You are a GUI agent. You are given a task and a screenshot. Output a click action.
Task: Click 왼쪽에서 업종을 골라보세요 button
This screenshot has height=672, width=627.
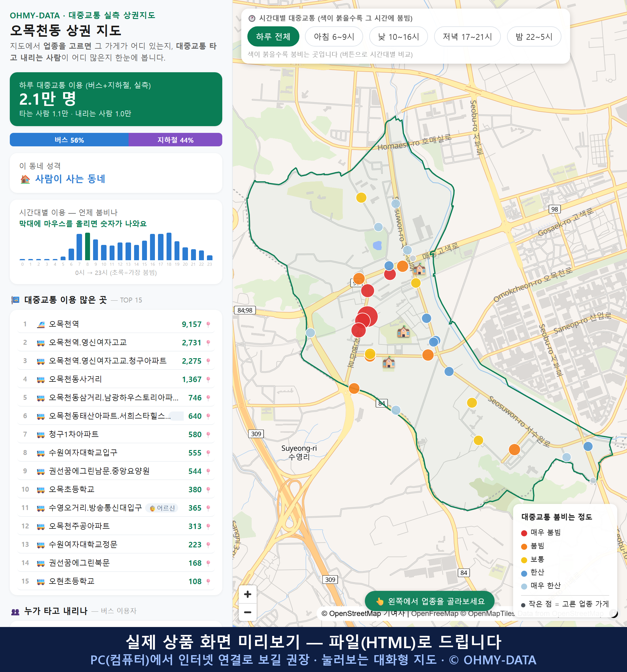(430, 601)
